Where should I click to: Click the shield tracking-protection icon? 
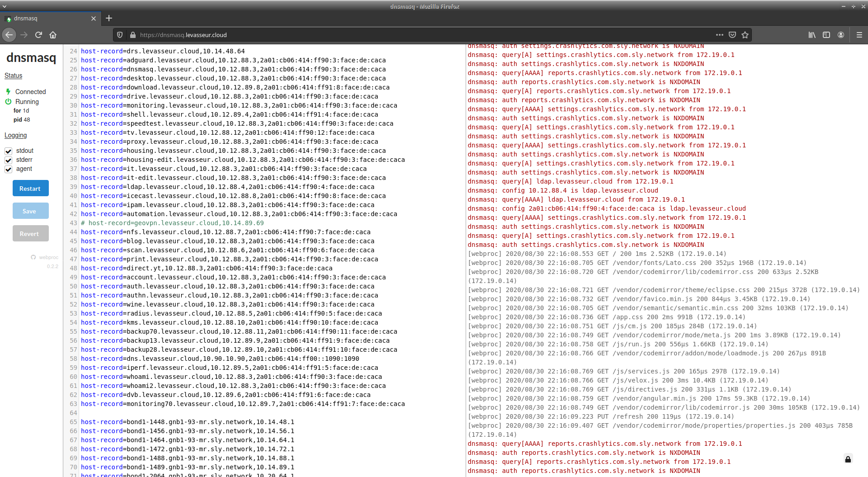tap(119, 35)
